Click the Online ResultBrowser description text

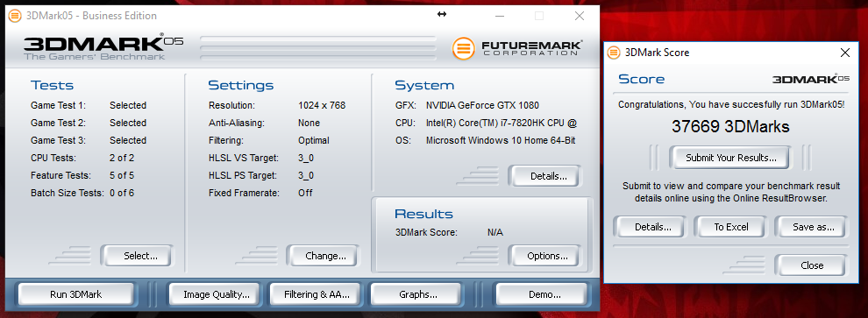(731, 192)
